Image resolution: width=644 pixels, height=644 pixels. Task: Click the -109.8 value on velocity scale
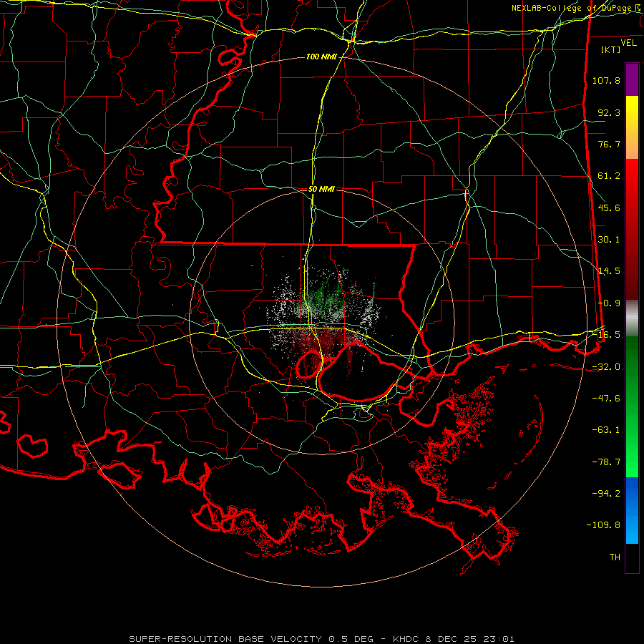tap(604, 525)
